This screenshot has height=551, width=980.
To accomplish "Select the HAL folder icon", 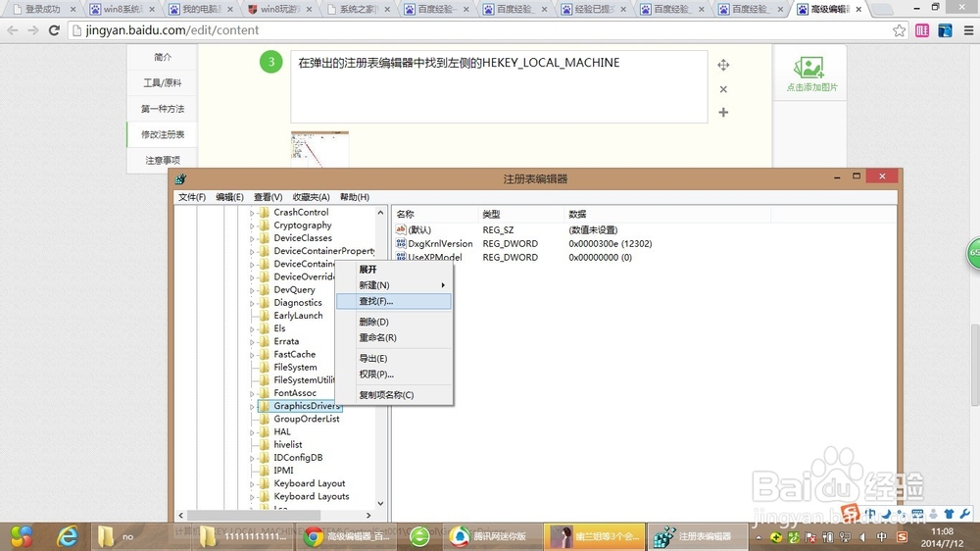I will (x=265, y=431).
